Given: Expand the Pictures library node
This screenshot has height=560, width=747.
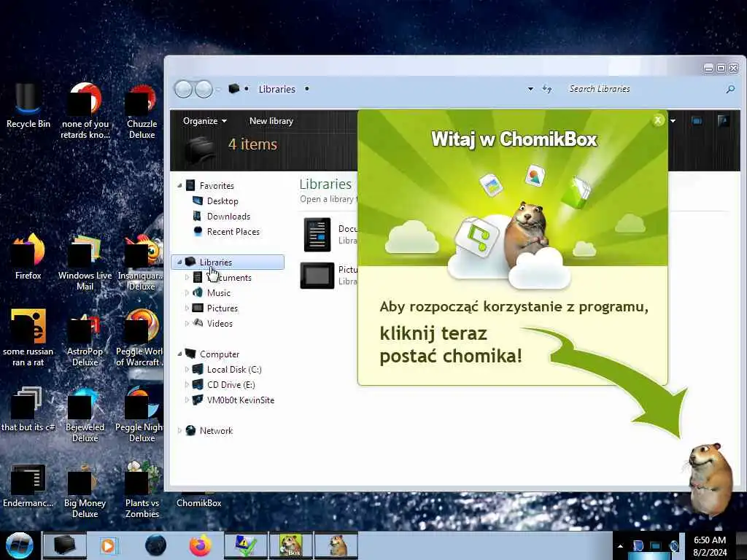Looking at the screenshot, I should (187, 308).
